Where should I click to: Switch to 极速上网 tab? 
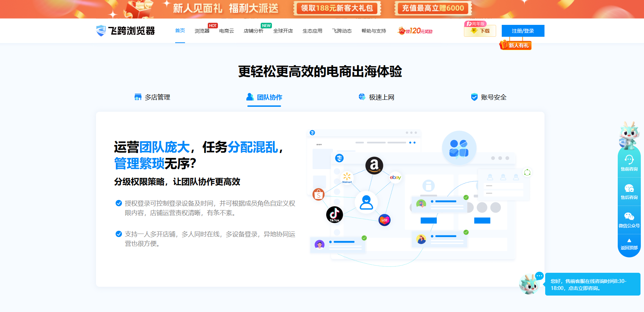point(376,97)
